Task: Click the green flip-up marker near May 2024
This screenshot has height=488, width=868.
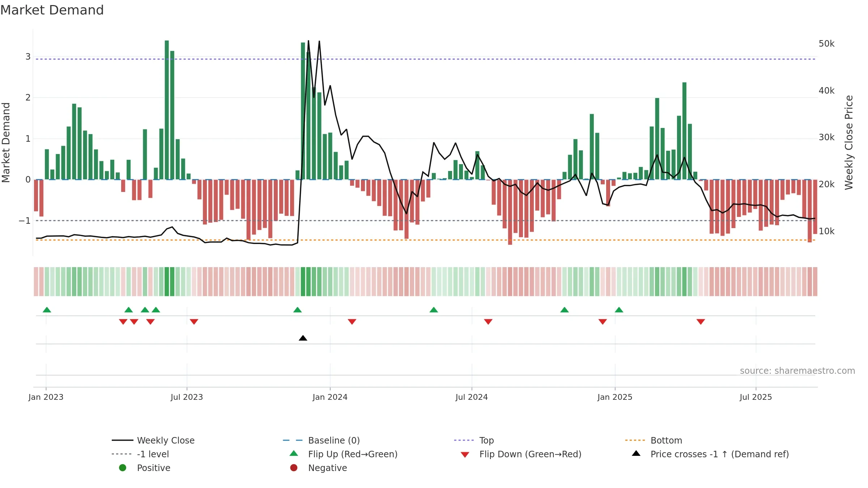Action: point(434,310)
